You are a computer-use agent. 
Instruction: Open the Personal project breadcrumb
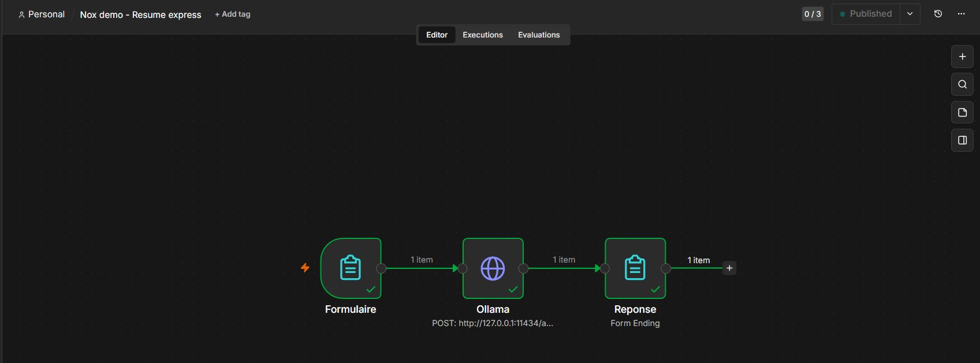tap(42, 14)
